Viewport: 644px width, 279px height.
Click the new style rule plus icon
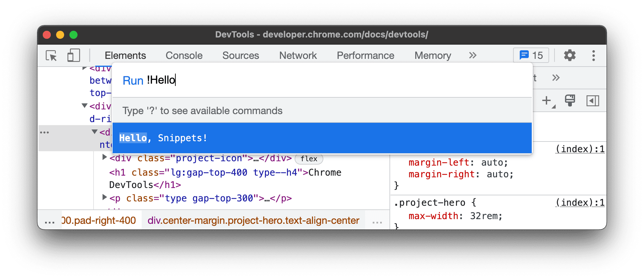pos(547,101)
